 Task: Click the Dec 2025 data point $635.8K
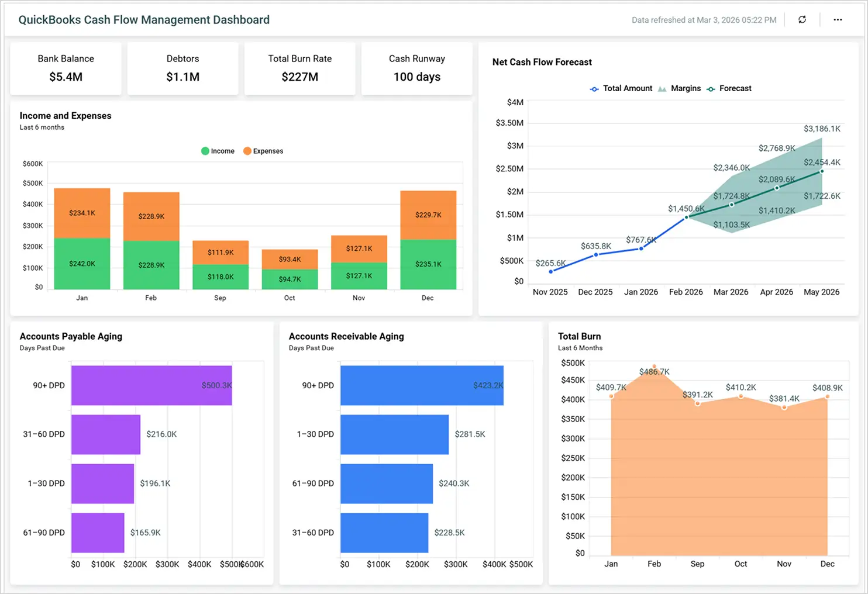(x=596, y=254)
